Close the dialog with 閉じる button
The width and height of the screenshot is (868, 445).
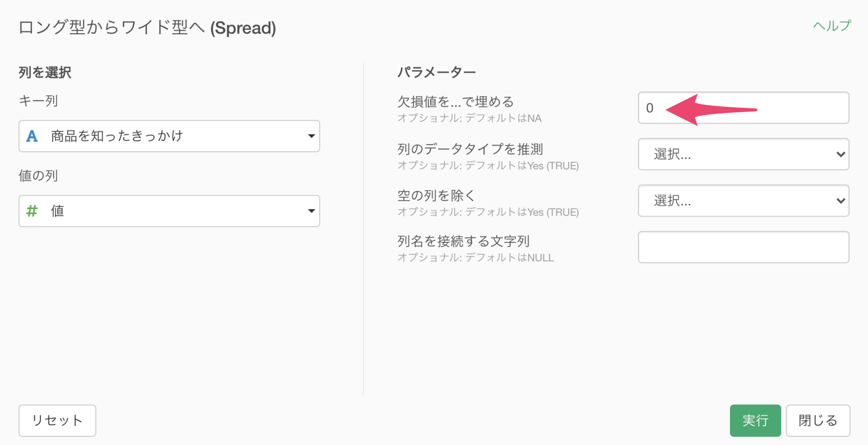pyautogui.click(x=818, y=421)
